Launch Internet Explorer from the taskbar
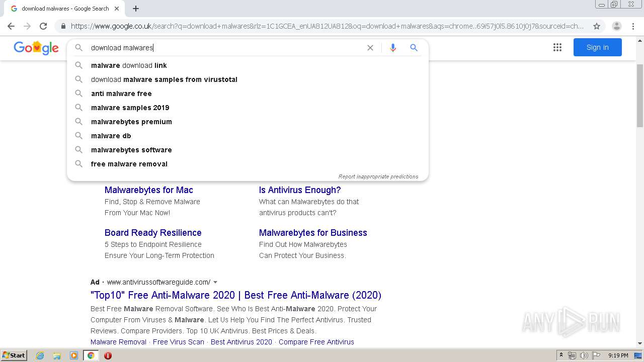 point(40,355)
